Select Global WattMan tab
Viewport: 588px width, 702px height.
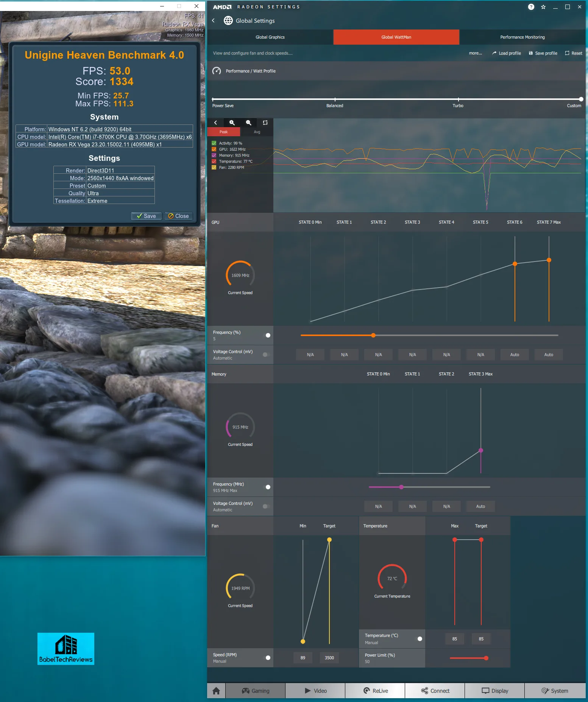[x=396, y=37]
